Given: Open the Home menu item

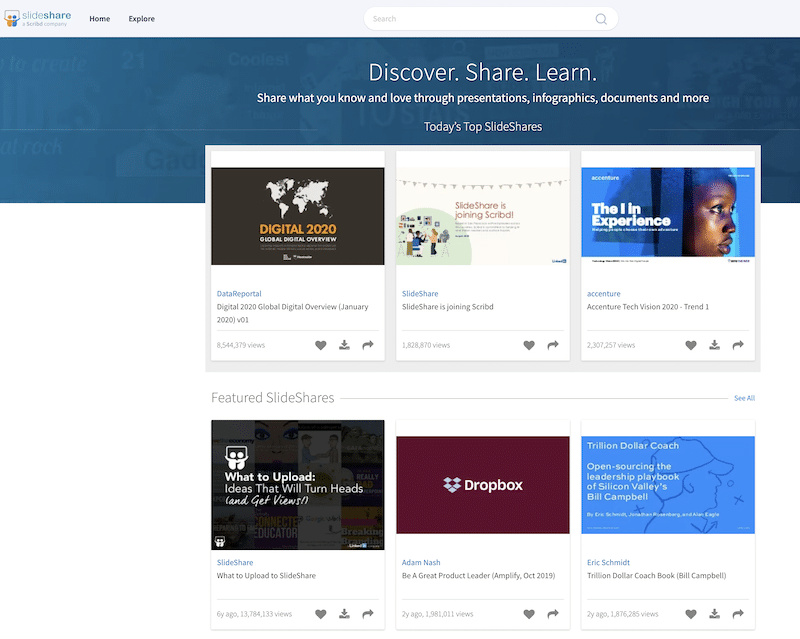Looking at the screenshot, I should point(99,19).
